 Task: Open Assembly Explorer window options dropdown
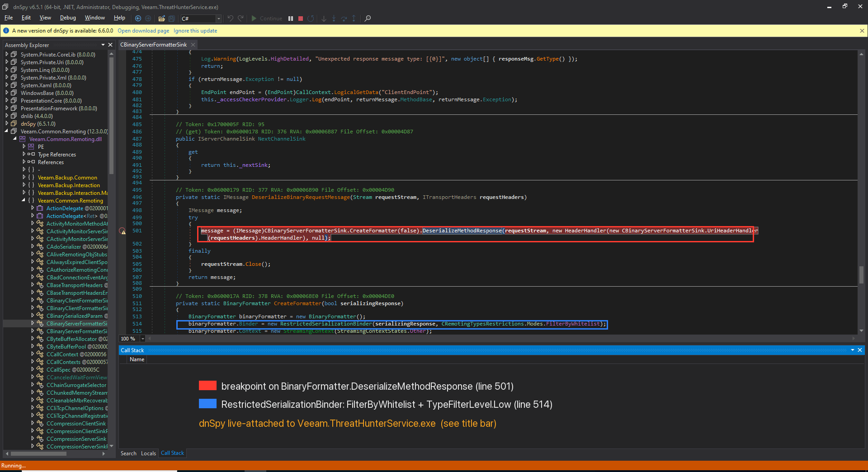(x=103, y=45)
